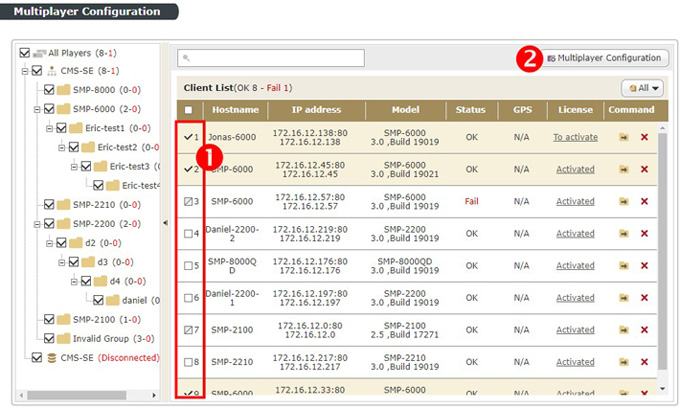Uncheck client row 1 Jonas-6000
The image size is (680, 408).
pos(188,137)
